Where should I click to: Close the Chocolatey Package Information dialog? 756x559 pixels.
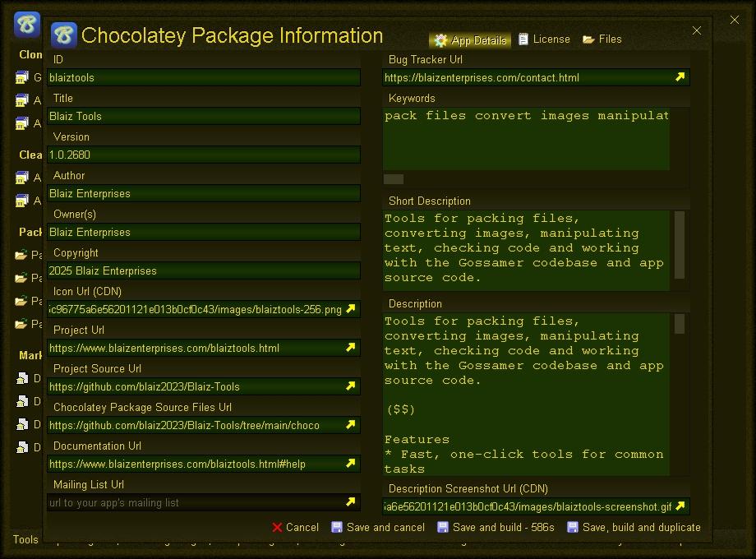coord(697,30)
